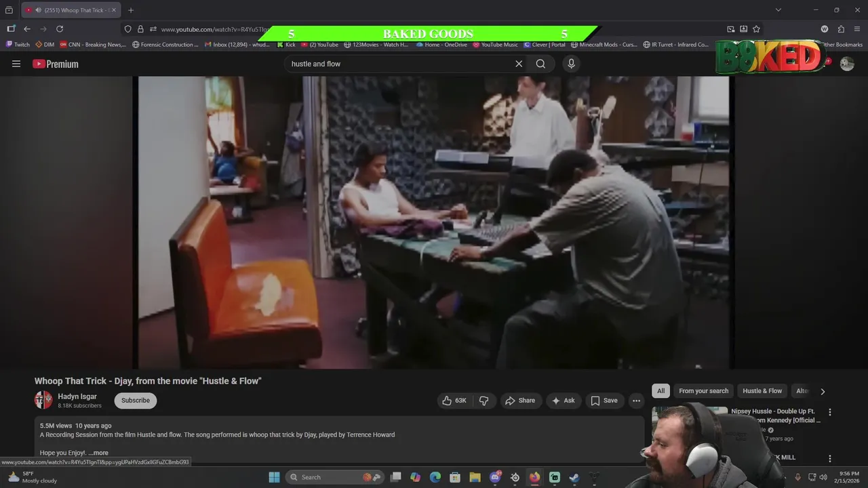Open Hadyn Isgar channel name link
Screen dimensions: 868x488
click(x=77, y=396)
